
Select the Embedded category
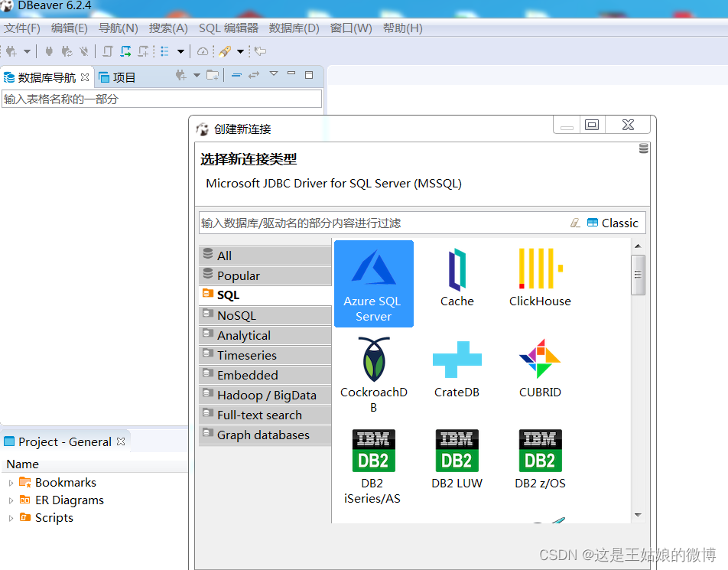click(265, 375)
